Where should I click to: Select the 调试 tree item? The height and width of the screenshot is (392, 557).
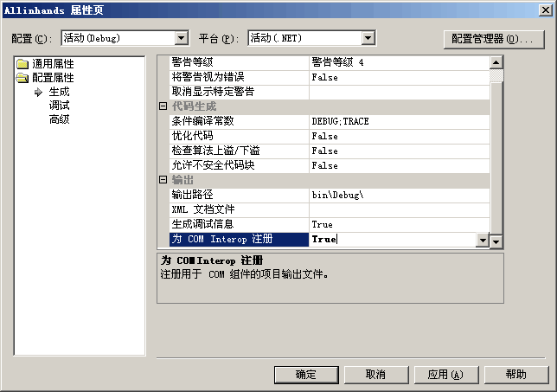pos(59,106)
